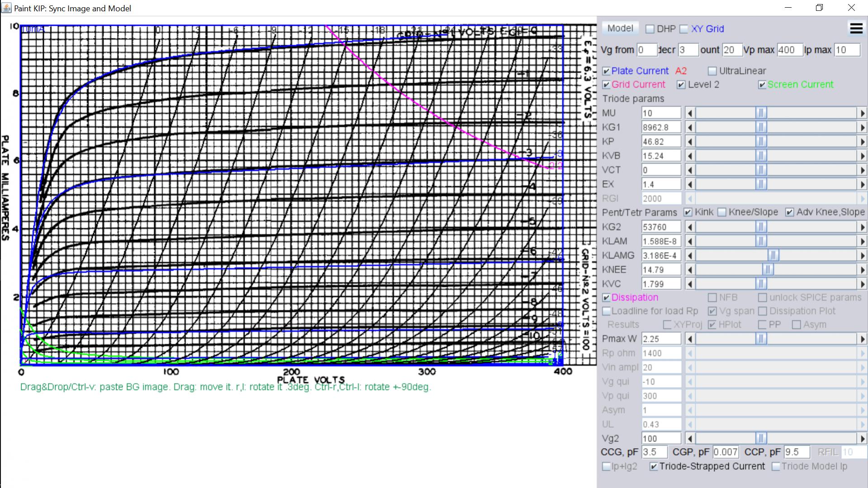Decrease VCT with left arrow
The width and height of the screenshot is (868, 488).
690,170
